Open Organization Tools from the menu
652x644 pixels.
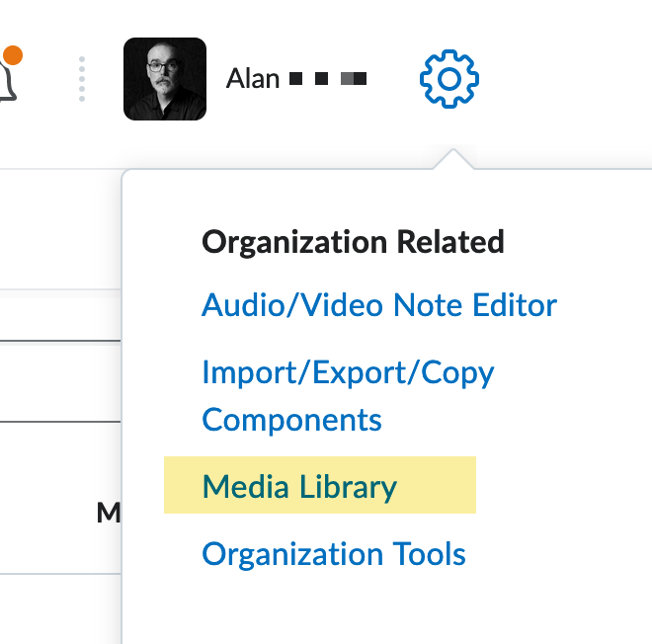point(334,553)
